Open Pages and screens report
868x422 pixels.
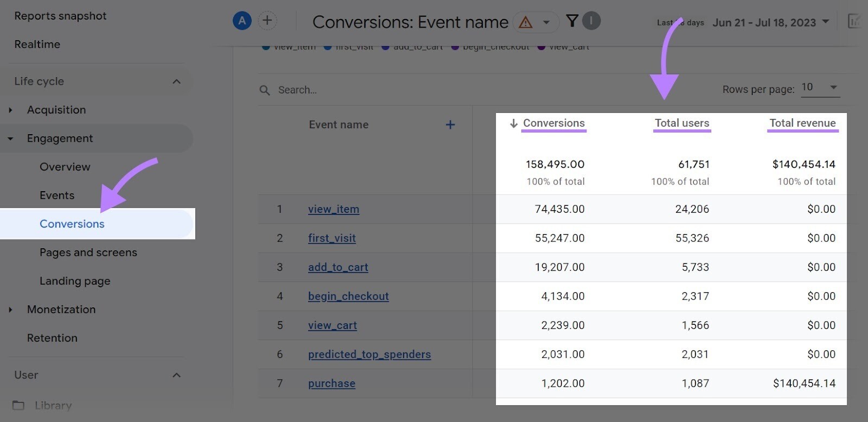(x=88, y=253)
